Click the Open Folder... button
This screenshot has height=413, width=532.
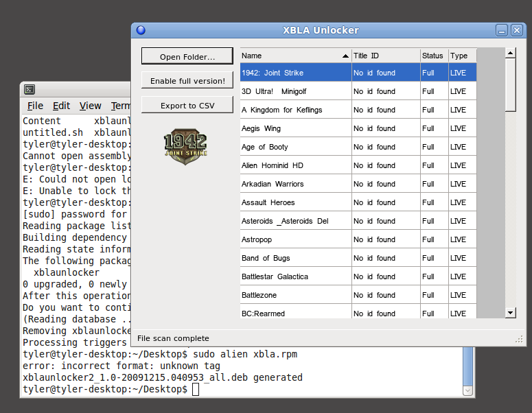coord(187,57)
